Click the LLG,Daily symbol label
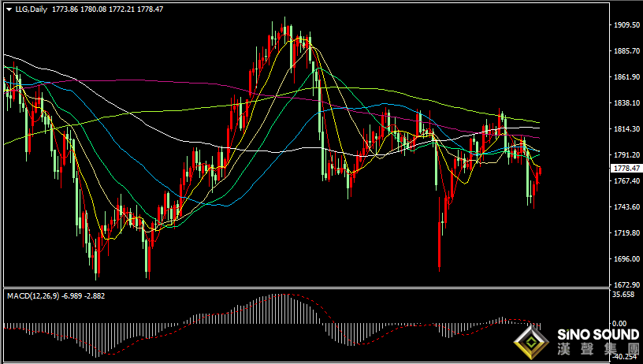The height and width of the screenshot is (364, 643). [32, 9]
